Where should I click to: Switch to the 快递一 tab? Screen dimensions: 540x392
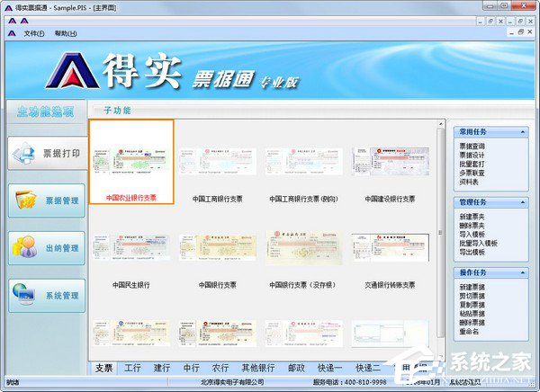[x=329, y=368]
